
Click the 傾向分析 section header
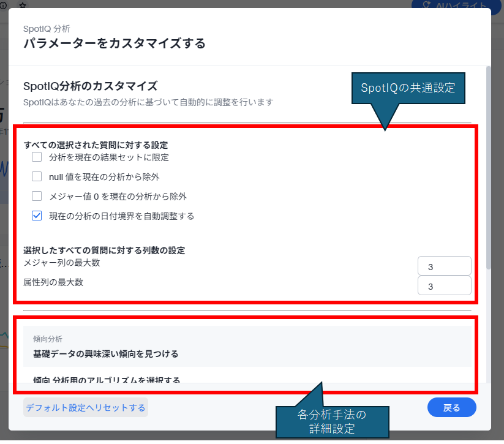pos(48,339)
